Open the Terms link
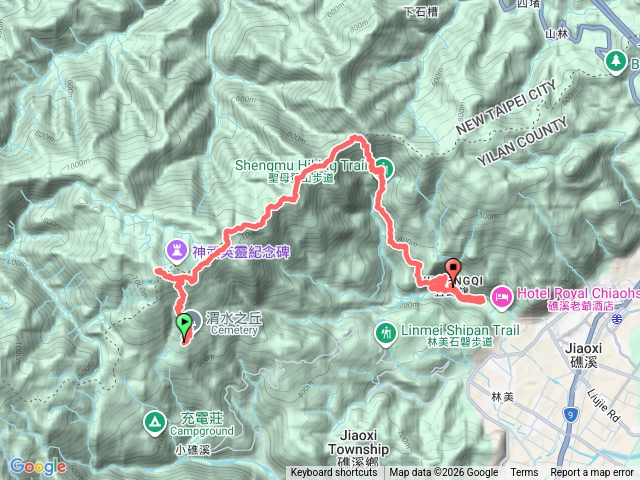The height and width of the screenshot is (480, 640). pos(524,473)
